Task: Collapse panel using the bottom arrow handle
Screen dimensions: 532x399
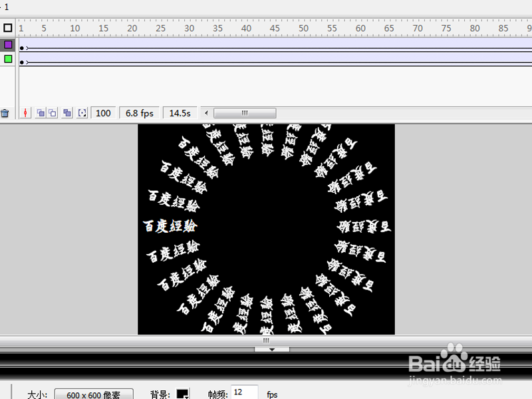Action: 272,350
